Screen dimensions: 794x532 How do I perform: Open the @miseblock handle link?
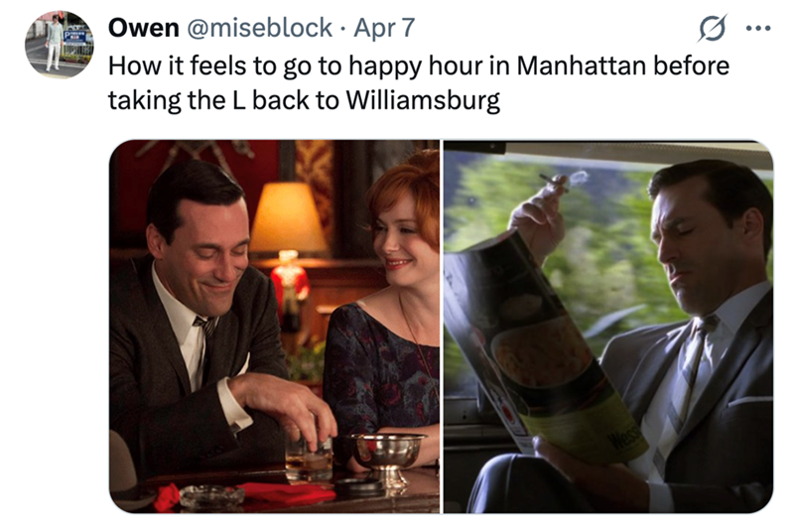tap(260, 28)
